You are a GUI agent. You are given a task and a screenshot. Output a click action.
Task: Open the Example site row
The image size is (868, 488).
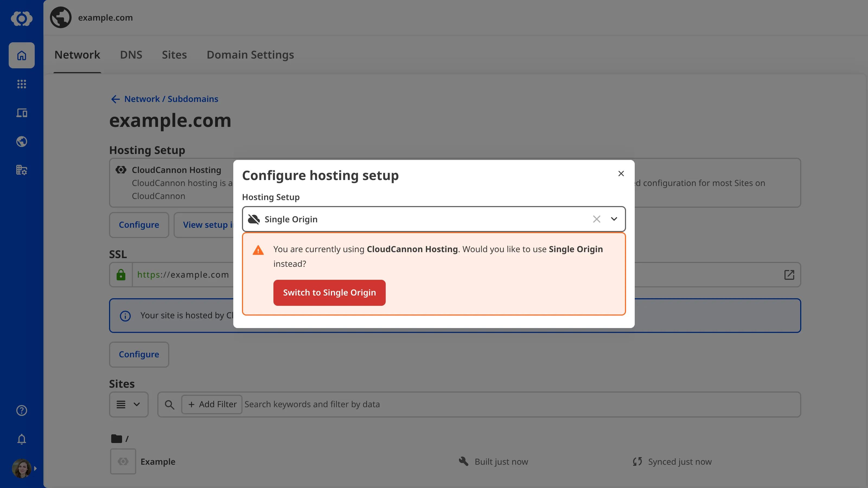click(x=455, y=461)
